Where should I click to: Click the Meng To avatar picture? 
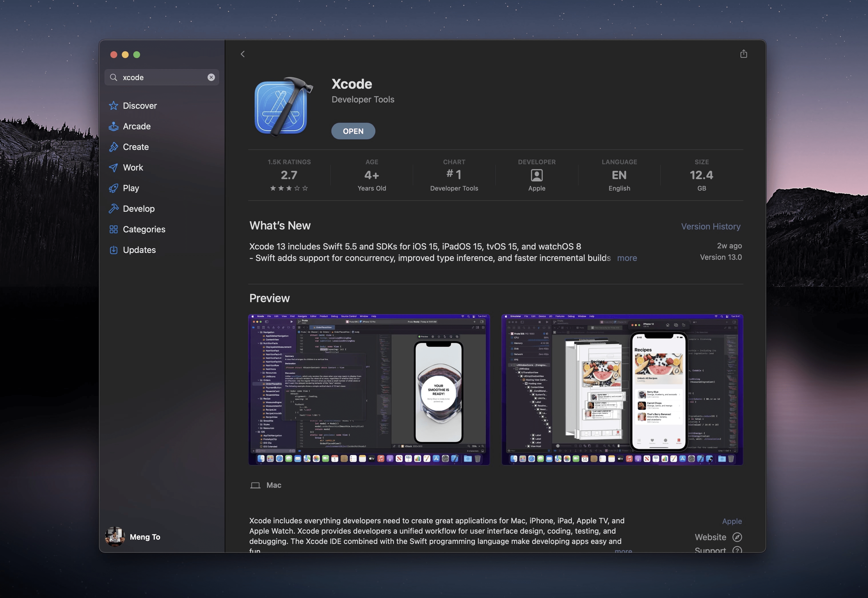pyautogui.click(x=115, y=537)
